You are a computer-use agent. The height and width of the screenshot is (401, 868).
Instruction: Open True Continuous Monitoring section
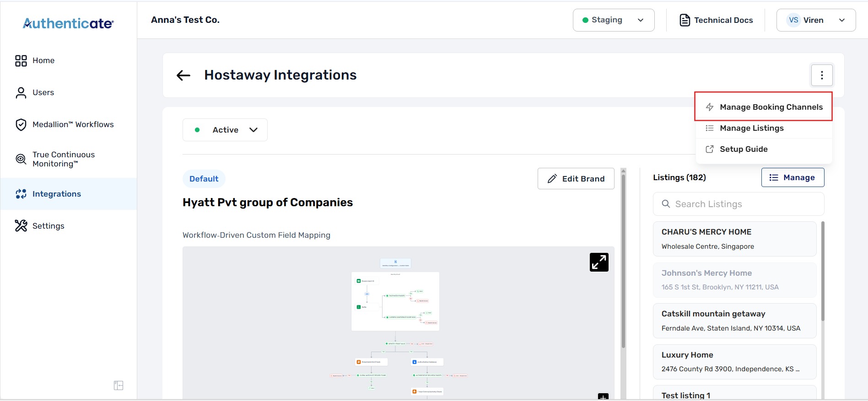69,159
